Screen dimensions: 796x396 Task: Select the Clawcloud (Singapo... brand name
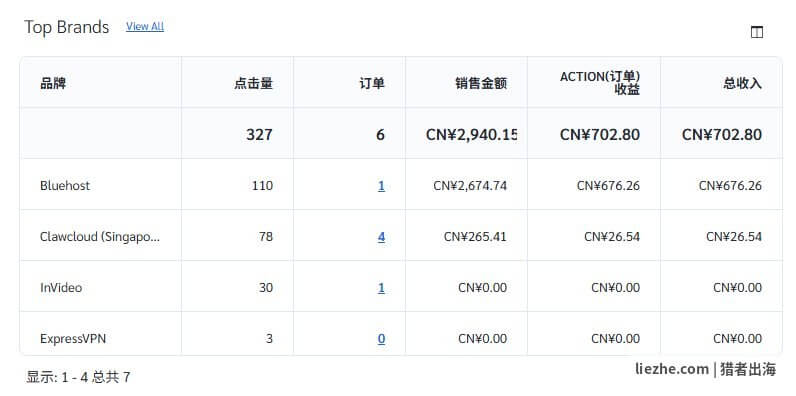[100, 237]
